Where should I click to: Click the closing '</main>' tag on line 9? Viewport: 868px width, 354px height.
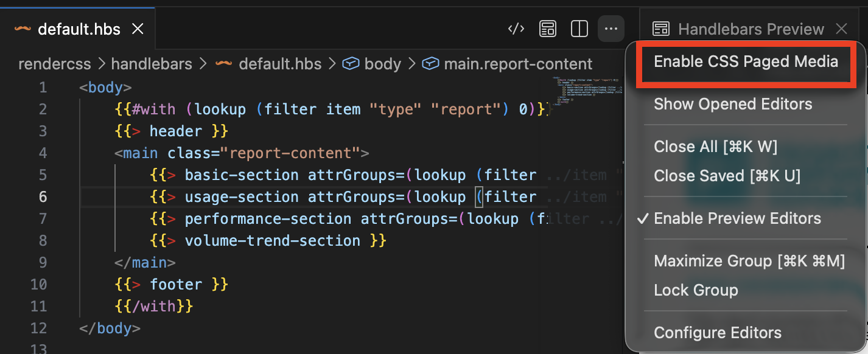coord(145,263)
